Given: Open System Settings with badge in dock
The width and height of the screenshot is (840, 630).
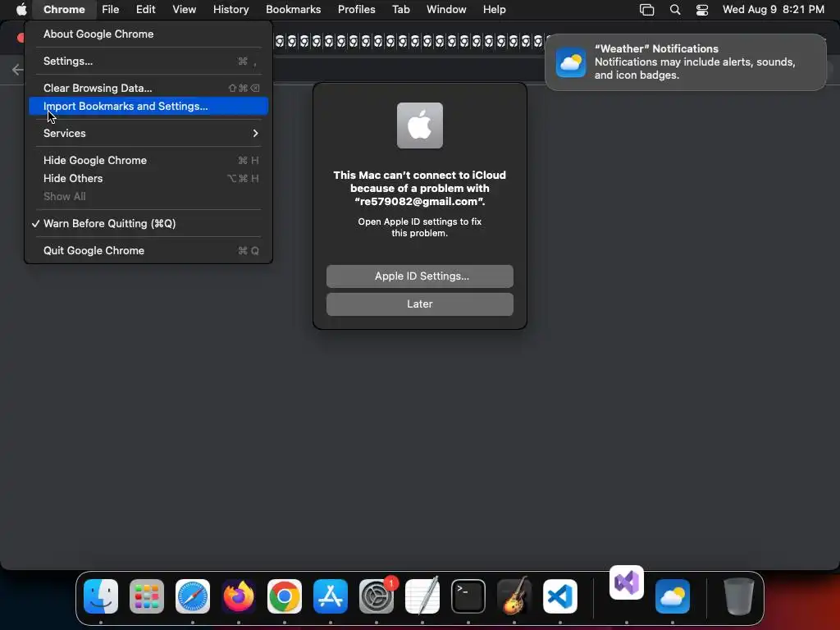Looking at the screenshot, I should (377, 596).
